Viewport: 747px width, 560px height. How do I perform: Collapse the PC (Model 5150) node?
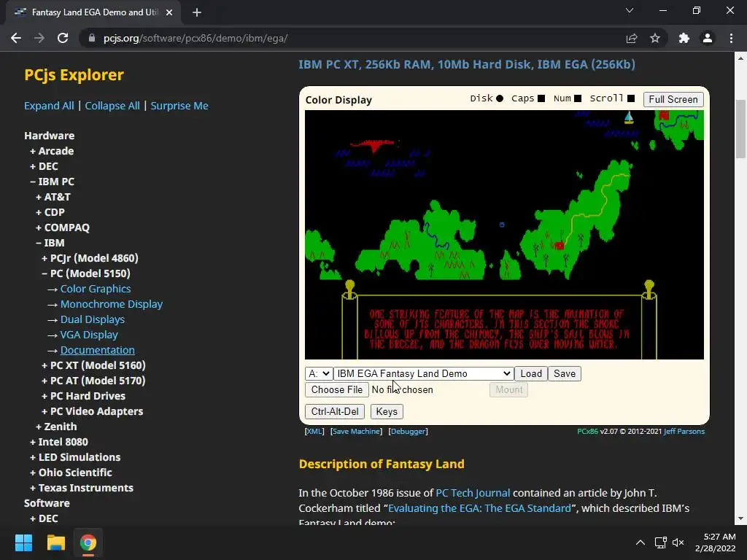tap(86, 273)
